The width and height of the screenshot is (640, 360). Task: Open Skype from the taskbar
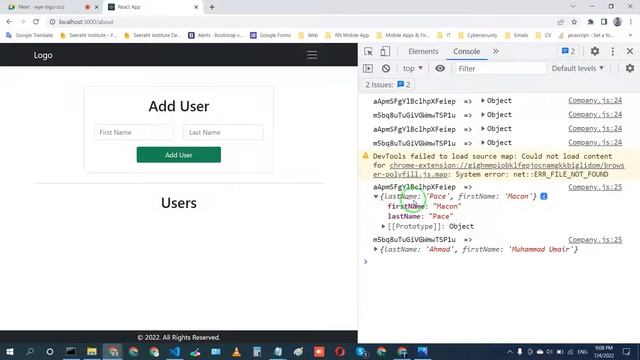(361, 351)
